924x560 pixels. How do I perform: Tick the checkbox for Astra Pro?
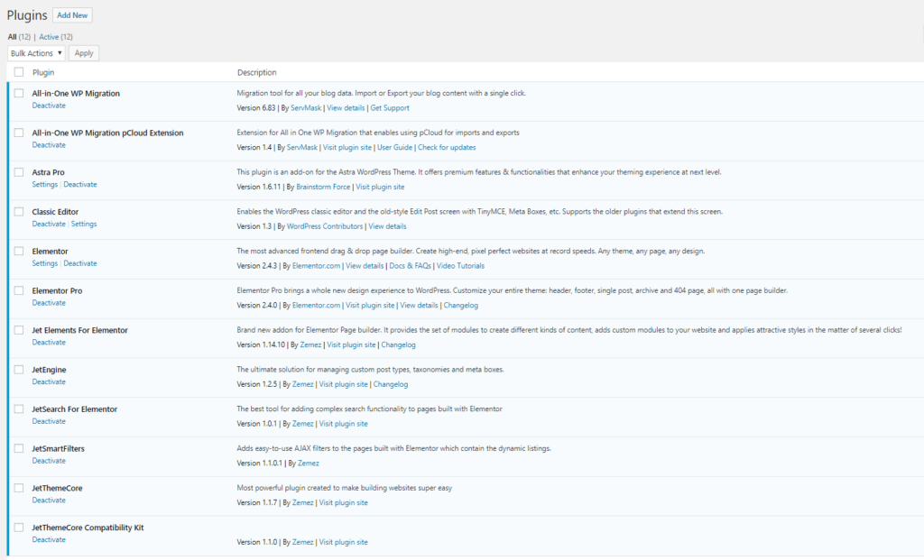19,172
